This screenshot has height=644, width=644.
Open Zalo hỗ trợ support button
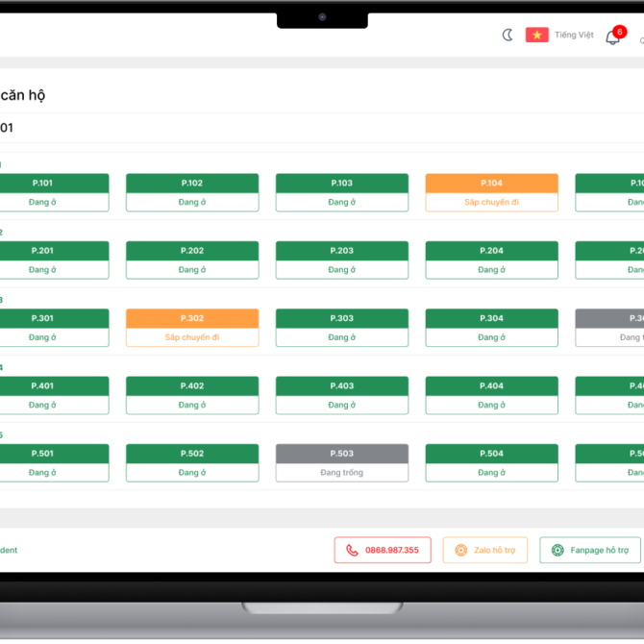click(x=485, y=550)
